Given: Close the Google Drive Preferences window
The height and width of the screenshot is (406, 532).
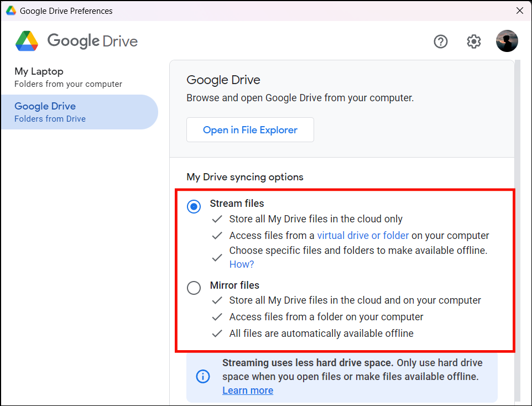Looking at the screenshot, I should [519, 11].
